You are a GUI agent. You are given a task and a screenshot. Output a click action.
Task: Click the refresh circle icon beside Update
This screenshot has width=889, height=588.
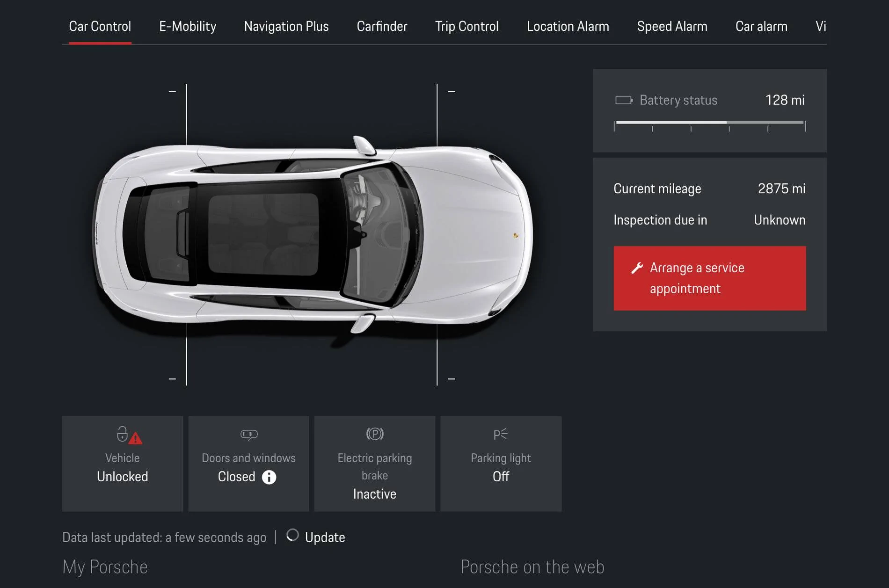click(292, 535)
